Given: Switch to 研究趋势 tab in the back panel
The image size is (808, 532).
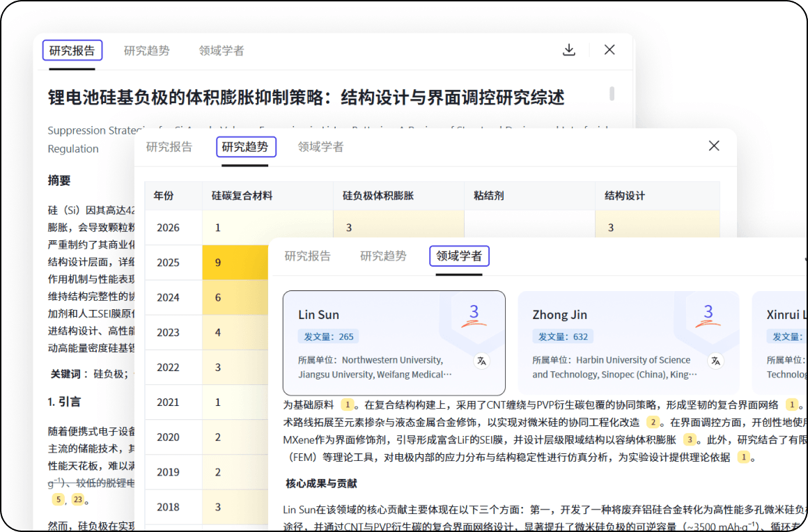Looking at the screenshot, I should (147, 50).
